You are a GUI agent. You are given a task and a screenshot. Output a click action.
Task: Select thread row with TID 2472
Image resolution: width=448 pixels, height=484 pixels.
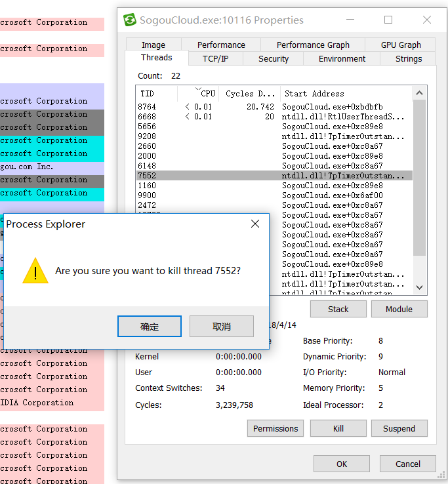(x=274, y=205)
